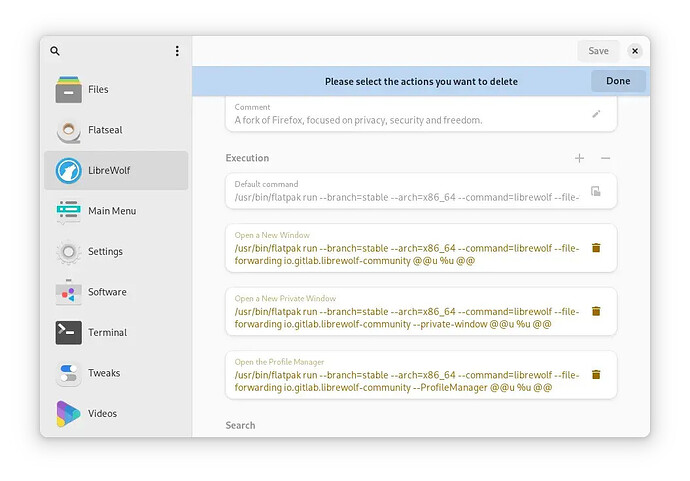The height and width of the screenshot is (481, 690).
Task: Click the Execution section heading
Action: point(247,158)
